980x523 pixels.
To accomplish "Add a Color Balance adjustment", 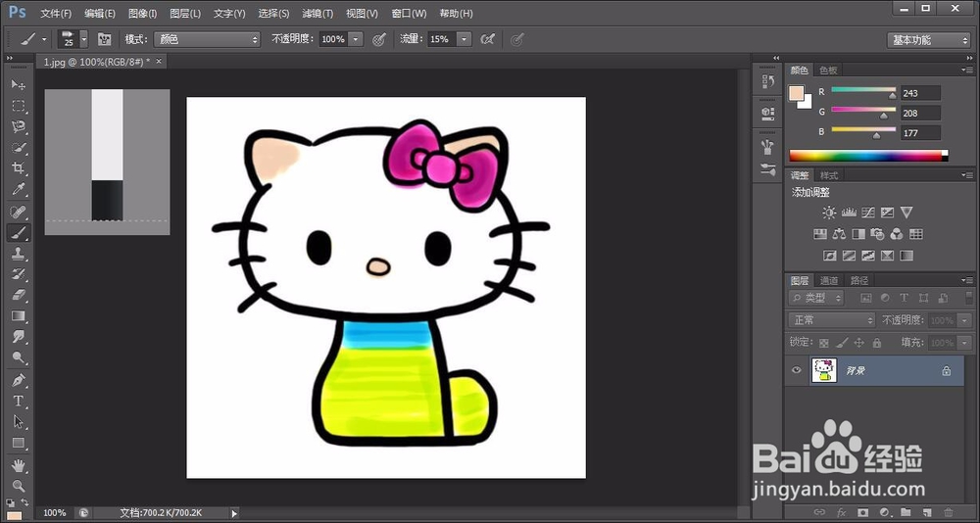I will pyautogui.click(x=840, y=234).
